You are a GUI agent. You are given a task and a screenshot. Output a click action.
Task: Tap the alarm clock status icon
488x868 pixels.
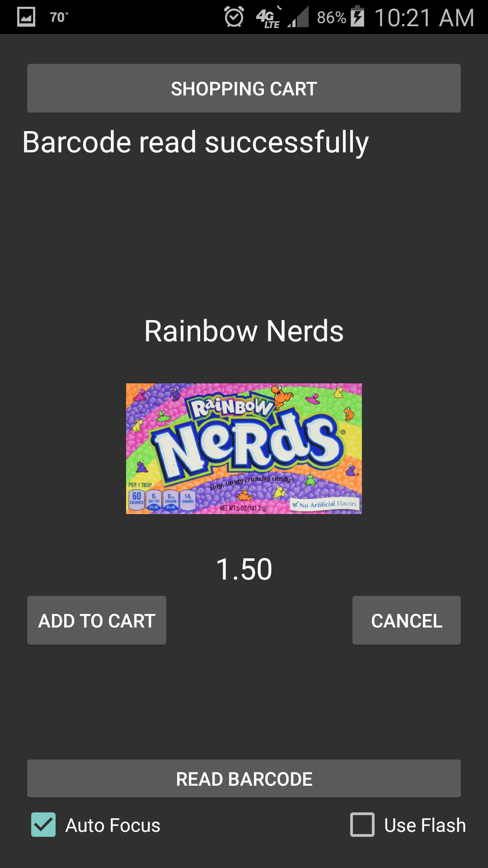(234, 17)
